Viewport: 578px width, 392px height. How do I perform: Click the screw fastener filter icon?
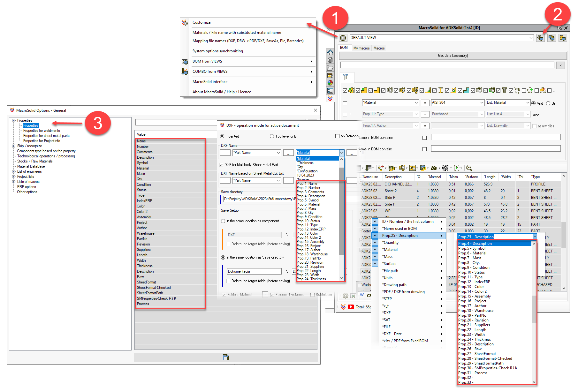coord(505,90)
